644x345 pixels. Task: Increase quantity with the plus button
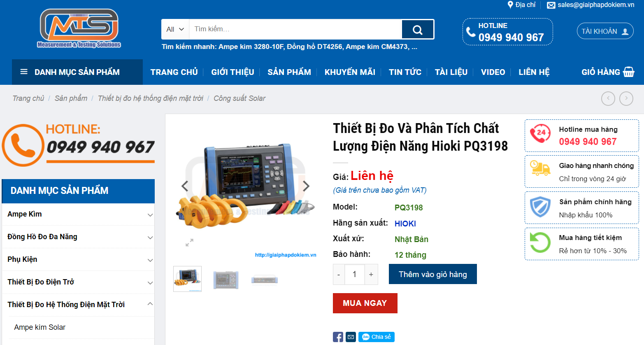(371, 275)
